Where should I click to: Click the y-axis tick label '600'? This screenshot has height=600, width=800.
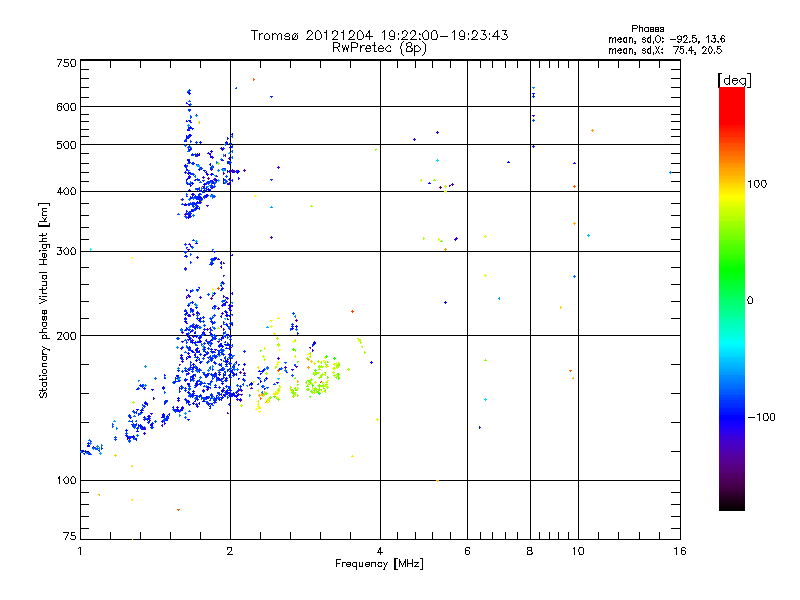point(66,107)
